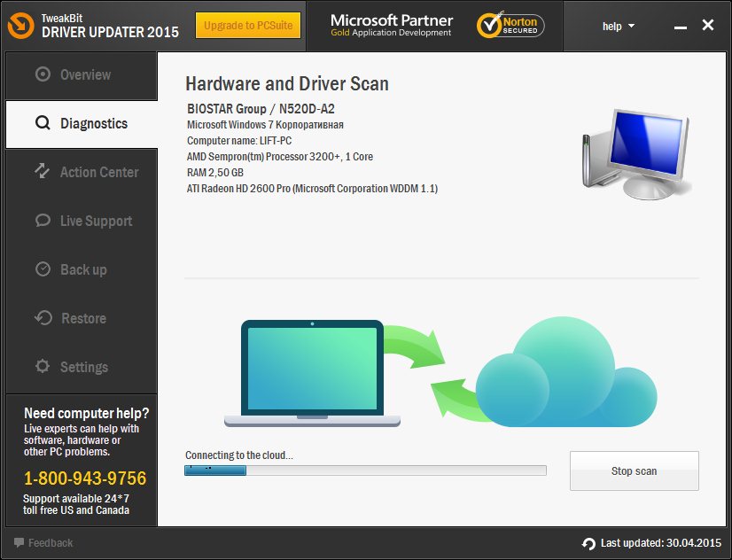The height and width of the screenshot is (560, 732).
Task: Click the Hardware and Driver Scan heading
Action: point(287,84)
